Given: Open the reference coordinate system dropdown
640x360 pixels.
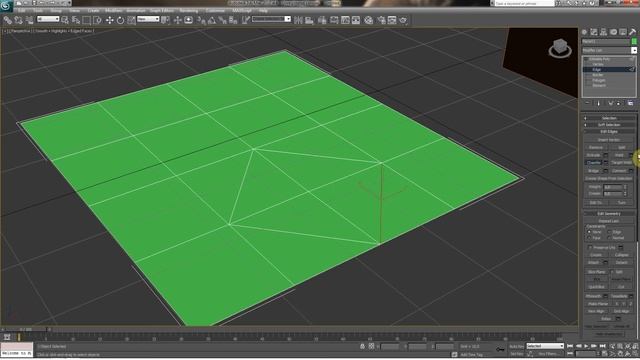Looking at the screenshot, I should [148, 19].
